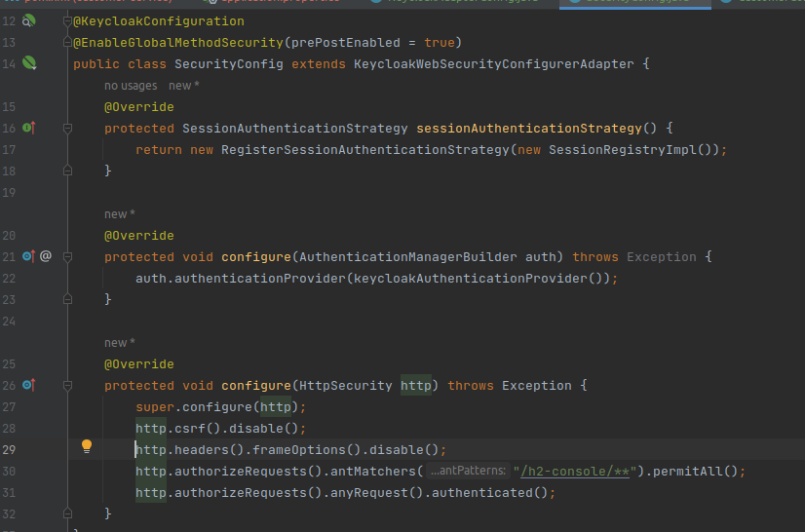The height and width of the screenshot is (532, 805).
Task: Click the closing fold marker on line 18
Action: 67,171
